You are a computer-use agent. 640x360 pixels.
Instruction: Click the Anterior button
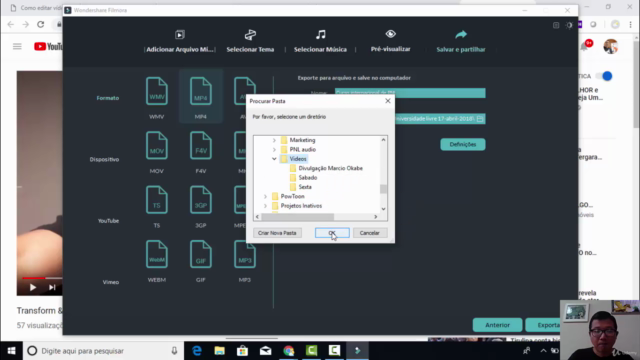tap(497, 325)
